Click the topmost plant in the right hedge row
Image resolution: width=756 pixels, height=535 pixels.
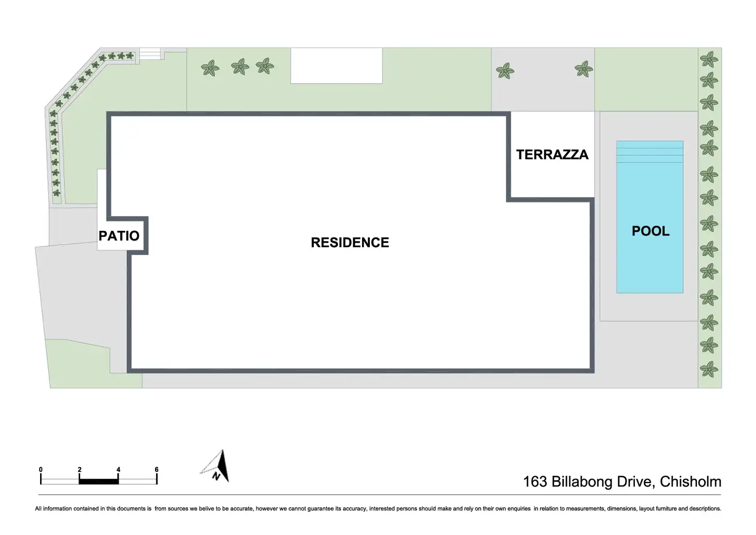(x=709, y=59)
